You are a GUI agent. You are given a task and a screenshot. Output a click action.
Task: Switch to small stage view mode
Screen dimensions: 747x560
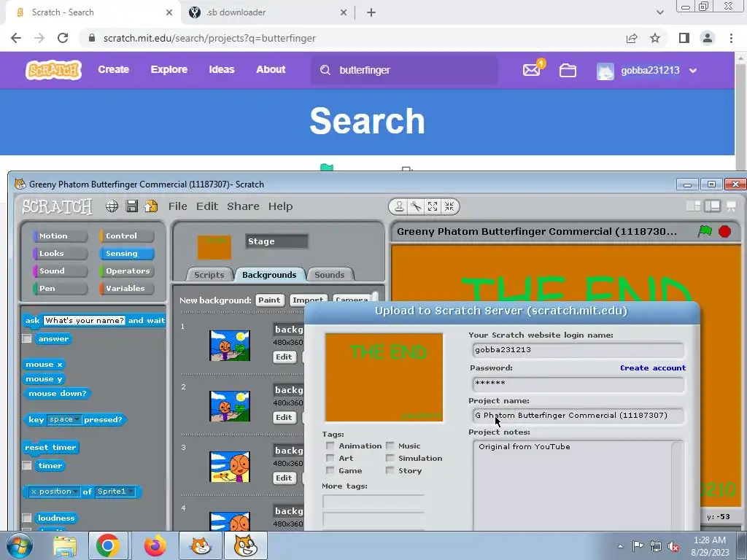click(693, 206)
